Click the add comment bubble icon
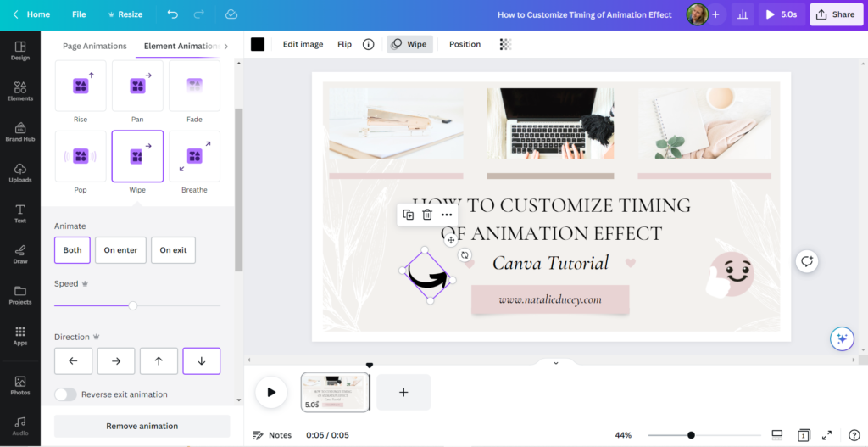The width and height of the screenshot is (868, 447). [807, 261]
